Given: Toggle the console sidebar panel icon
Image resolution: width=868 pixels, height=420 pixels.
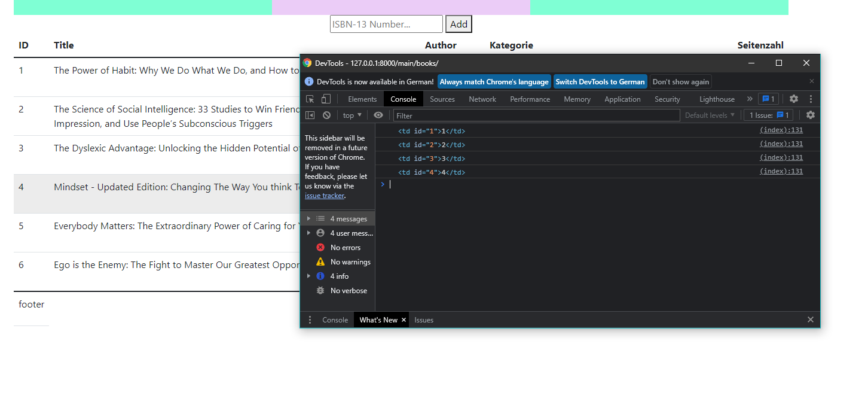Looking at the screenshot, I should coord(310,115).
